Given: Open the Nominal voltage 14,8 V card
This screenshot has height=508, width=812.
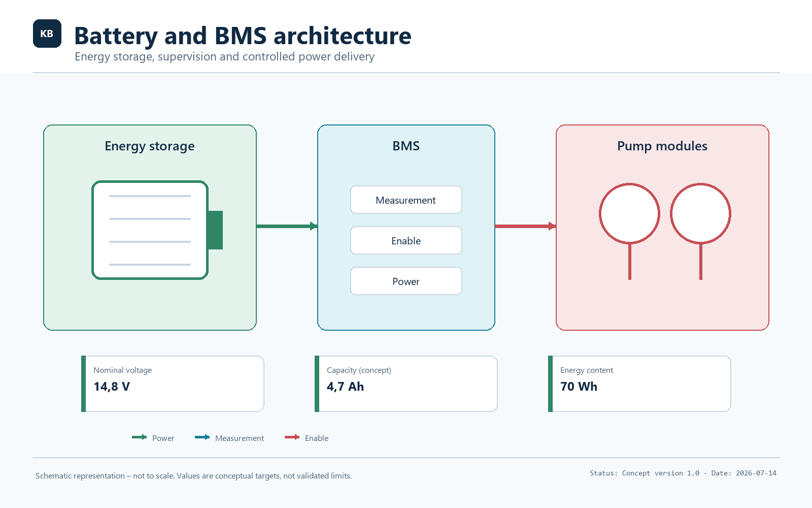Looking at the screenshot, I should pyautogui.click(x=173, y=384).
